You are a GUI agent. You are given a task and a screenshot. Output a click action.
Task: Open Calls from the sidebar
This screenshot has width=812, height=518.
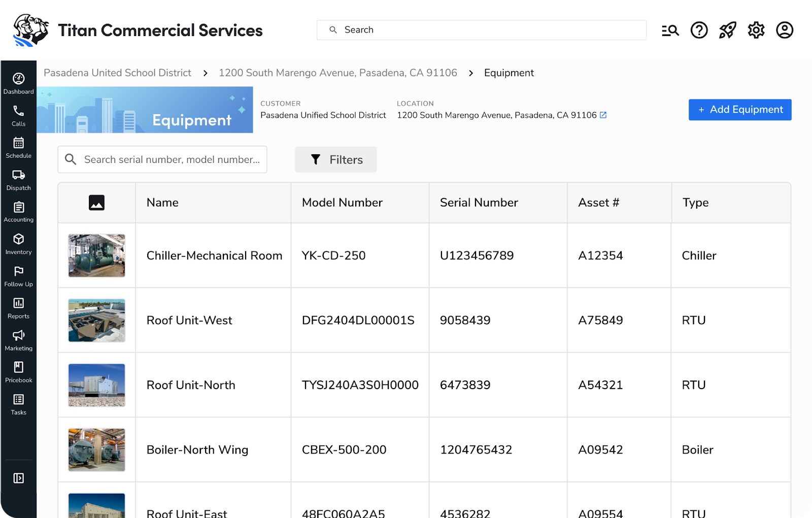19,116
